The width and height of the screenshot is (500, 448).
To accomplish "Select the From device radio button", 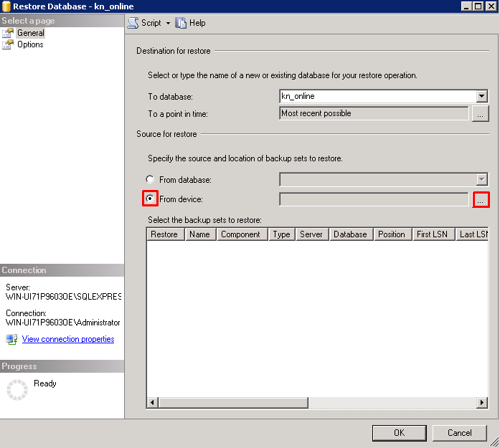I will 150,199.
